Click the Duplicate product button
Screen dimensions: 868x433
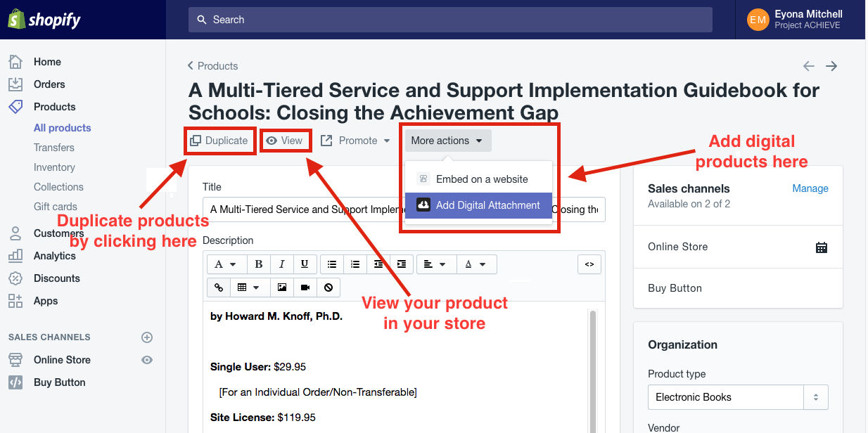pos(219,141)
